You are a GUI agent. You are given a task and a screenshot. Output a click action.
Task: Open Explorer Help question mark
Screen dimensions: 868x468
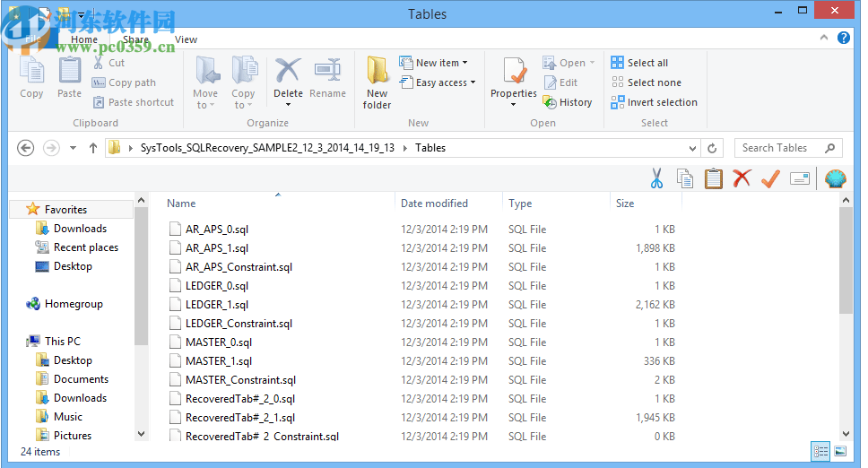coord(844,38)
